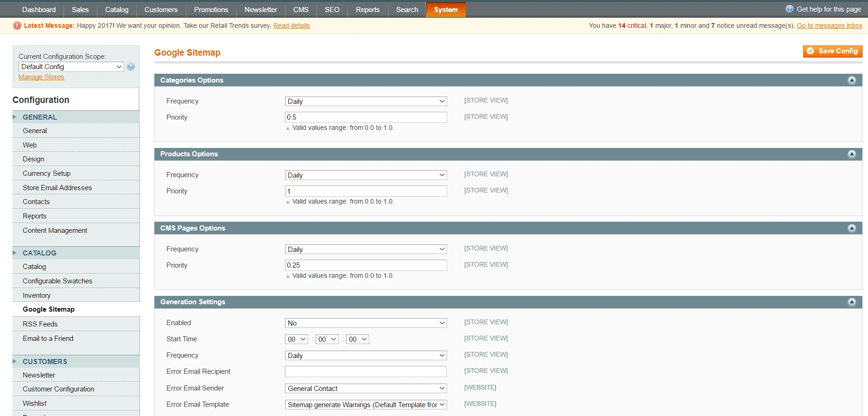This screenshot has width=868, height=416.
Task: Open Start Time hours dropdown
Action: click(x=297, y=339)
